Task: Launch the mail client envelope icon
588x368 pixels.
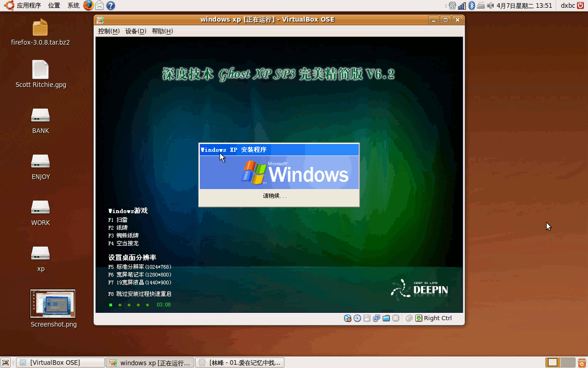Action: [x=99, y=6]
